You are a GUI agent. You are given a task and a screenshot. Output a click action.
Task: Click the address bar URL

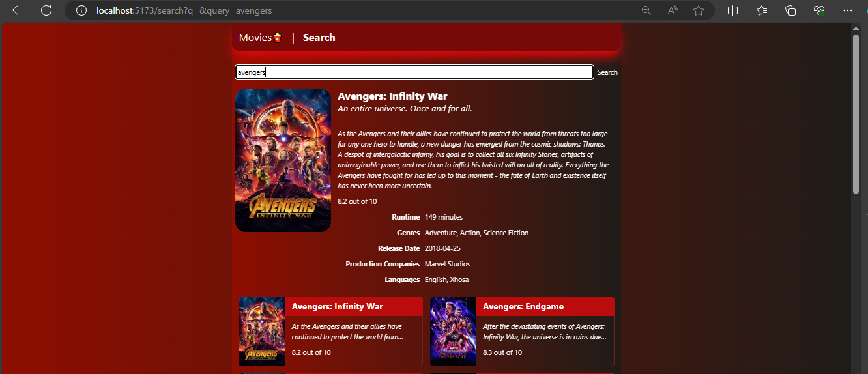(x=184, y=10)
